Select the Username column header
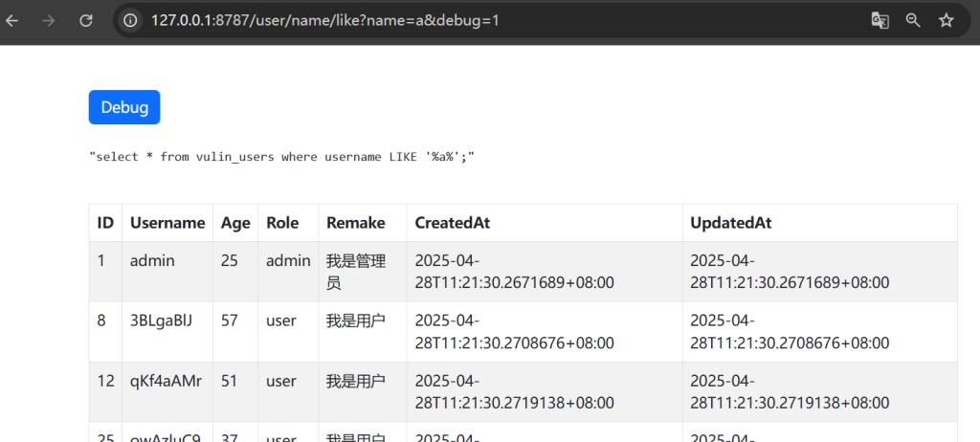Screen dimensions: 980x442 [167, 223]
